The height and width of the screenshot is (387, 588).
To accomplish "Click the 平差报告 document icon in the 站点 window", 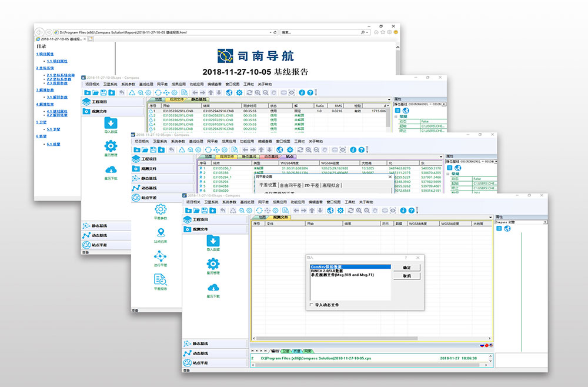I will 160,280.
